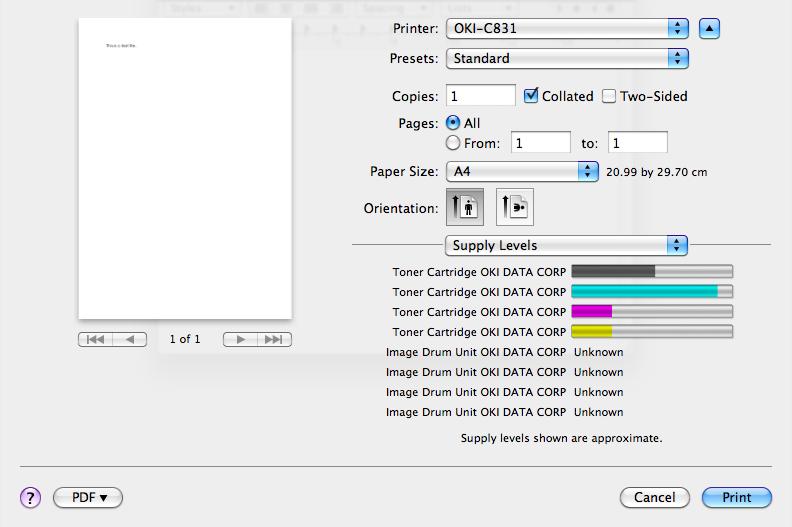Click the From page number field
This screenshot has width=792, height=527.
(541, 142)
